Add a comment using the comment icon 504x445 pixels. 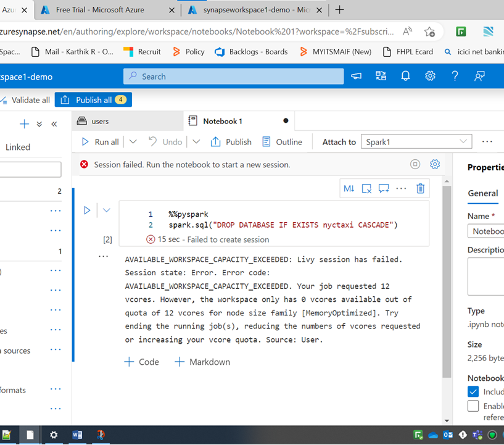(384, 188)
